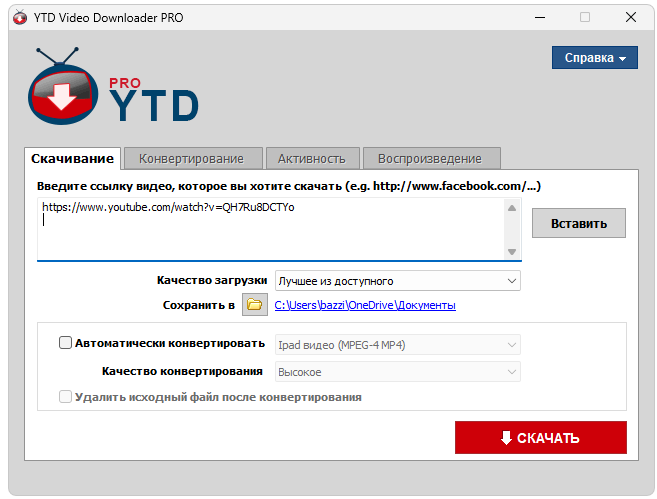Open the save path link C:\Users\bazzi\OneDrive\Документы
Viewport: 657px width, 499px height.
(365, 305)
